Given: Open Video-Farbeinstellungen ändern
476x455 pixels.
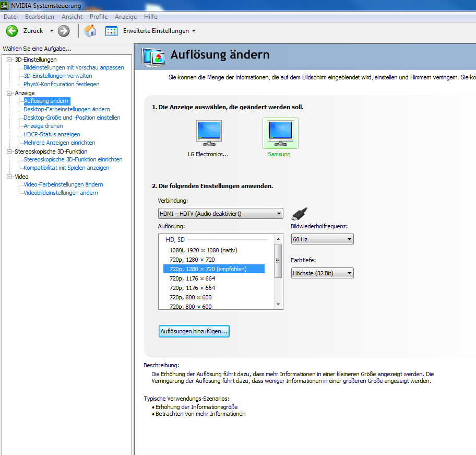Looking at the screenshot, I should pos(64,184).
